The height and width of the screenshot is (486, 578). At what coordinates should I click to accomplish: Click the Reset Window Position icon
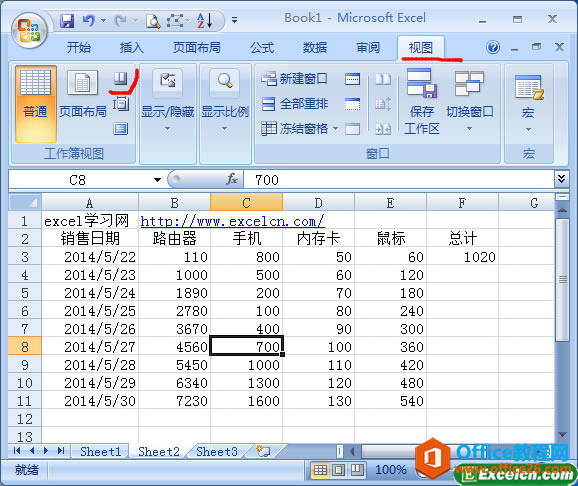click(x=383, y=129)
